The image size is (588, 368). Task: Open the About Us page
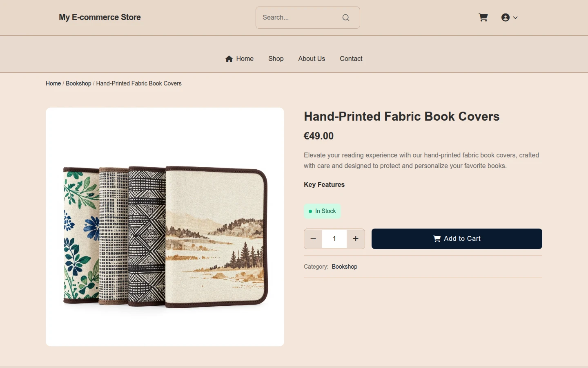(x=312, y=59)
